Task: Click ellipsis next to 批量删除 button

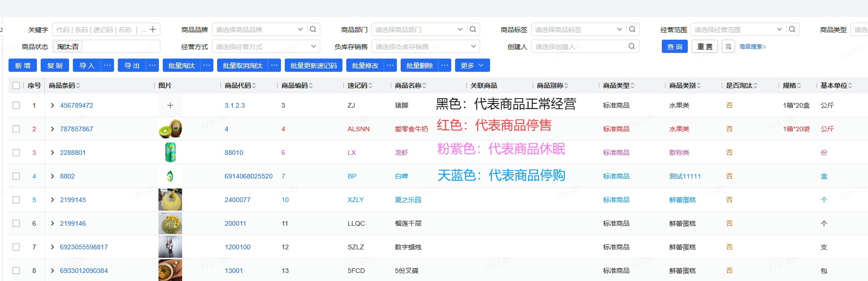Action: [x=445, y=65]
